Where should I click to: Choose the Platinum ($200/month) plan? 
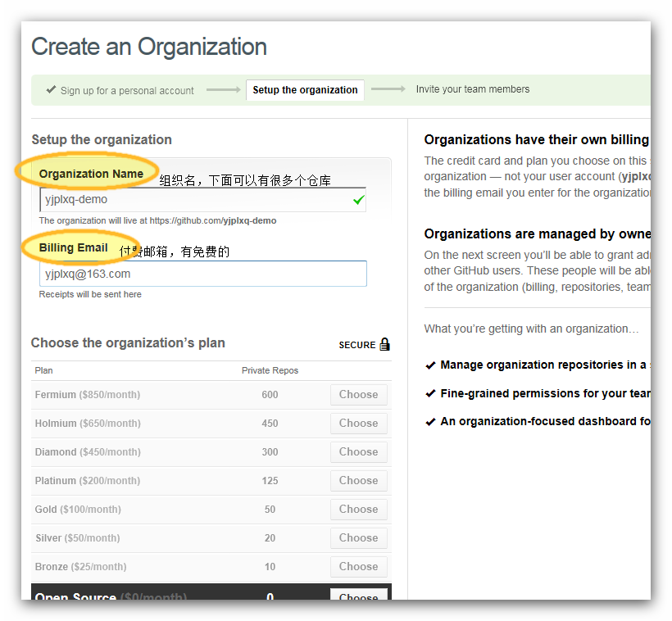pyautogui.click(x=359, y=481)
